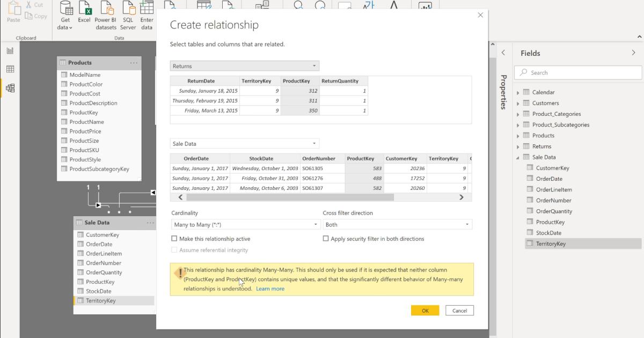Collapse the Sale Data table in Fields pane

(x=518, y=157)
